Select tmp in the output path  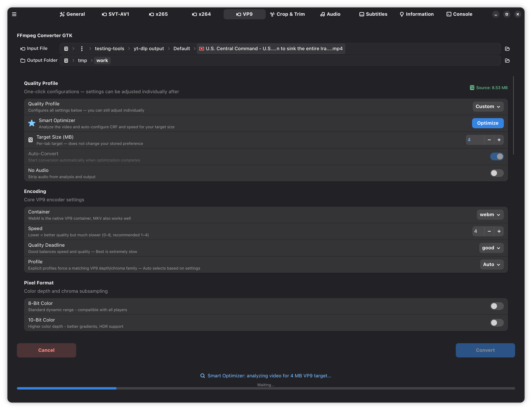point(82,61)
